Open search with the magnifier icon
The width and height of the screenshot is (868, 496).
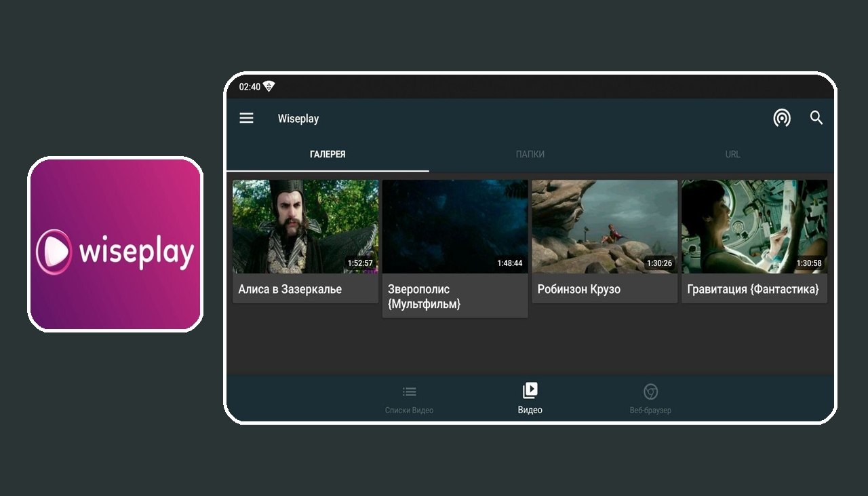pyautogui.click(x=816, y=118)
